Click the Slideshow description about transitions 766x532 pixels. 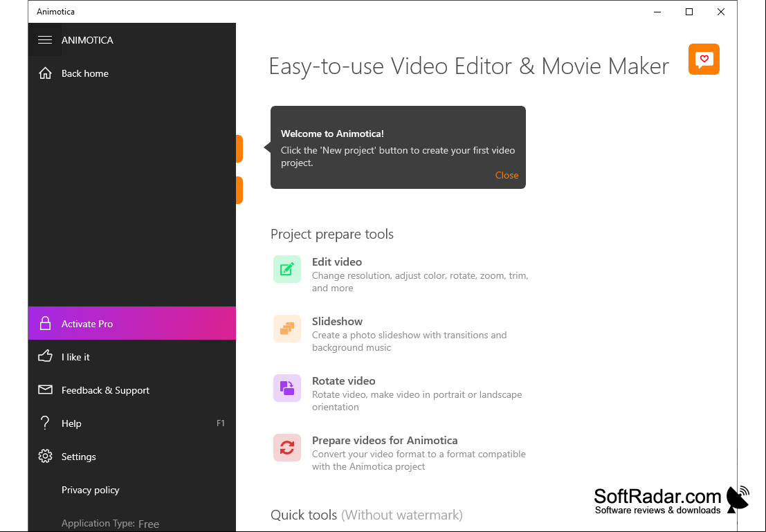pyautogui.click(x=410, y=342)
